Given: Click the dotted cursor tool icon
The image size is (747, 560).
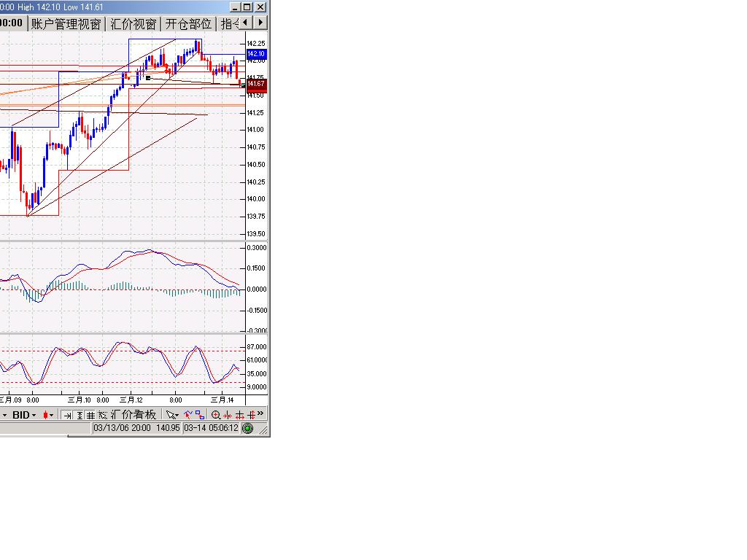Looking at the screenshot, I should point(102,416).
